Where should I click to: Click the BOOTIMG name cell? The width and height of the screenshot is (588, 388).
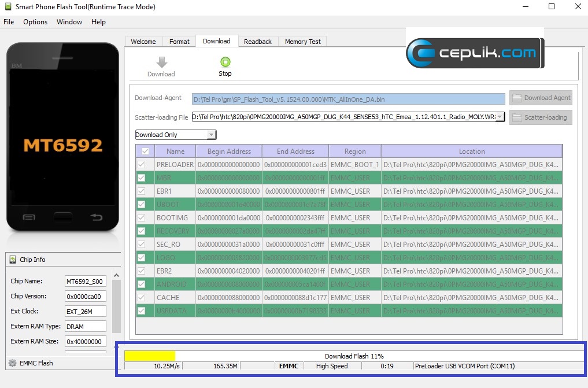(175, 218)
